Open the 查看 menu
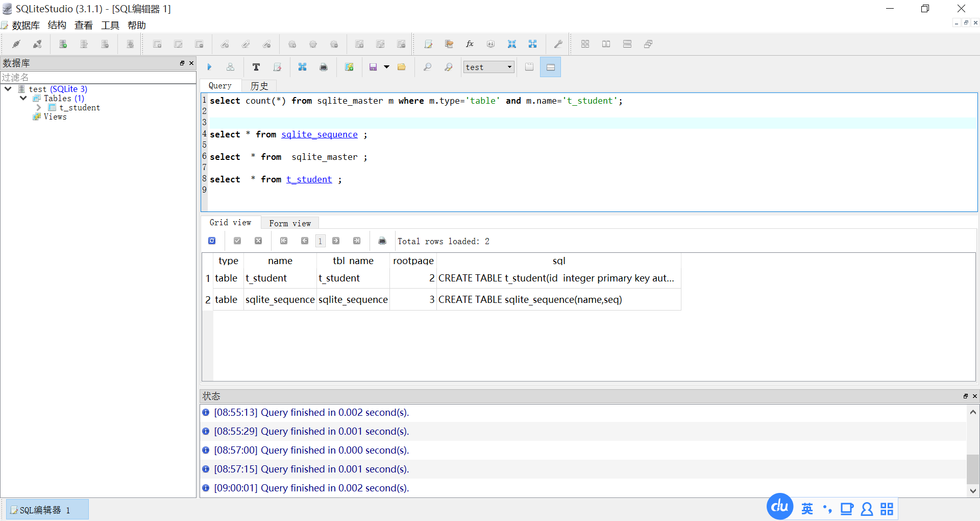980x521 pixels. coord(84,25)
